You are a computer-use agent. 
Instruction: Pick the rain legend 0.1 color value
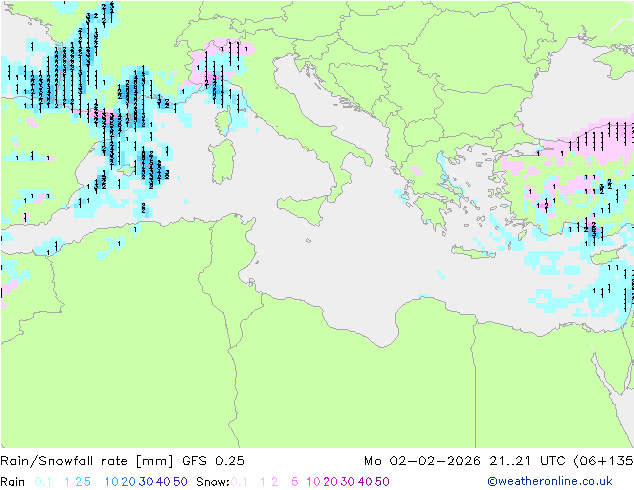click(43, 482)
